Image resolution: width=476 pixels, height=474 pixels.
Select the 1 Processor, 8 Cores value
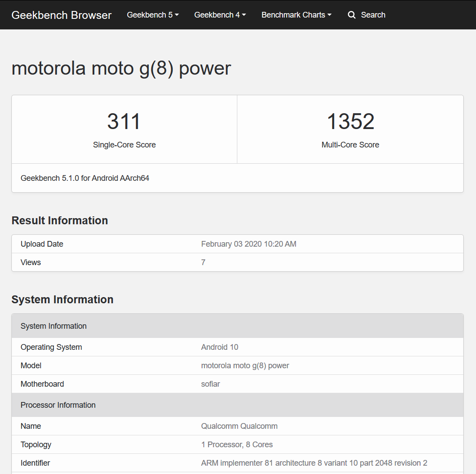pyautogui.click(x=237, y=445)
